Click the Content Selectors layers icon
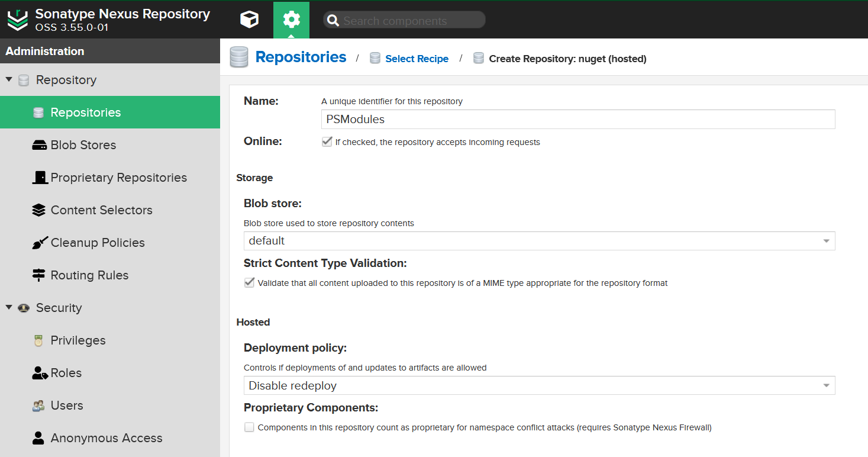 [x=39, y=210]
